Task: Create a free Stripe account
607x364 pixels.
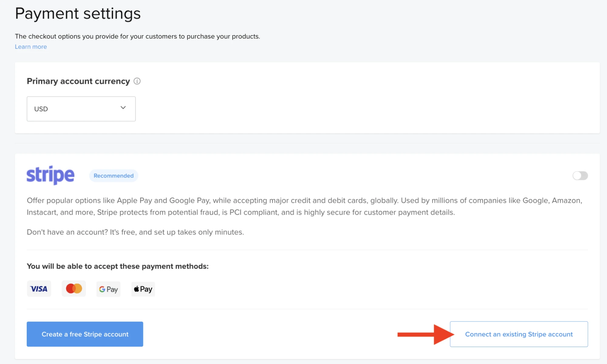Action: [x=85, y=334]
